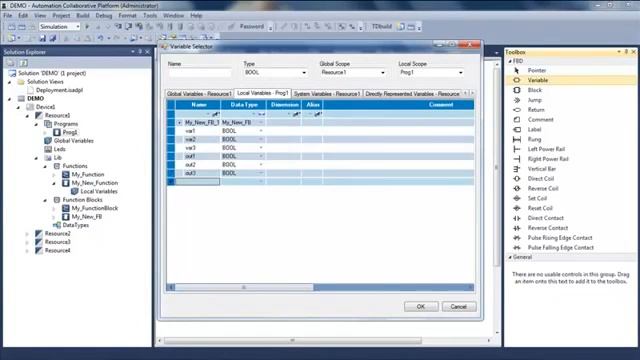The image size is (640, 360).
Task: Open the data type dropdown for out2
Action: point(261,164)
